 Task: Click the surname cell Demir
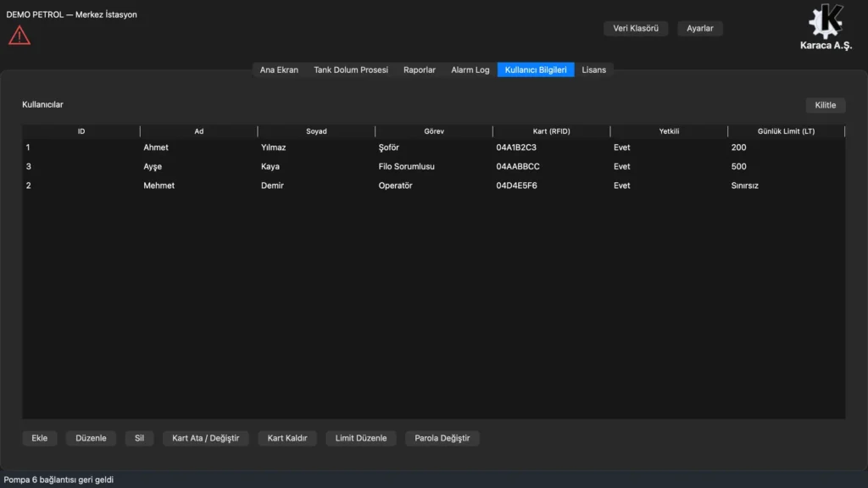coord(272,186)
